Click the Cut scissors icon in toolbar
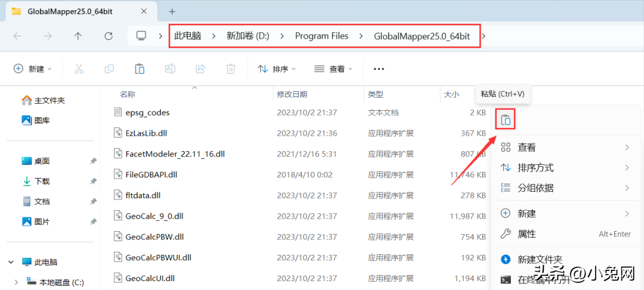The height and width of the screenshot is (290, 644). point(79,69)
